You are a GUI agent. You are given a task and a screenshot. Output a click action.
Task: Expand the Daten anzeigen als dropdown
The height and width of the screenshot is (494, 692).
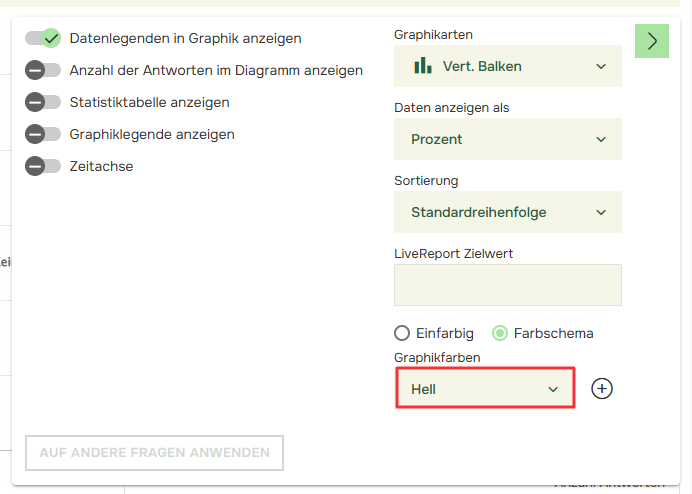(x=508, y=139)
